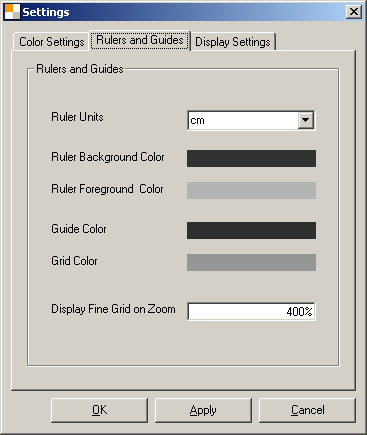Expand the Ruler Units dropdown arrow
This screenshot has width=367, height=435.
click(x=306, y=120)
